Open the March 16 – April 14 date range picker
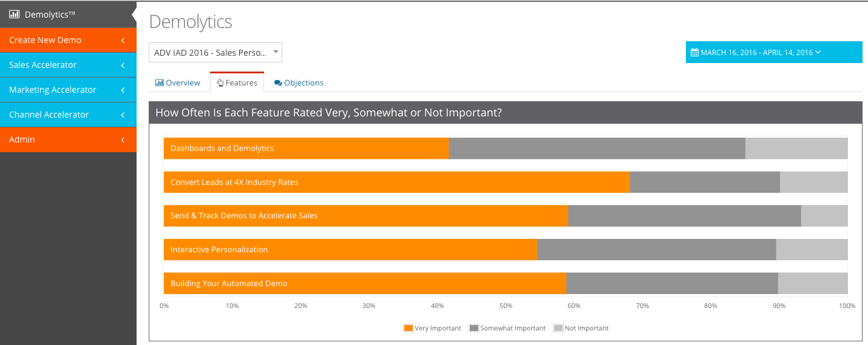Screen dimensions: 868x345 pos(773,53)
